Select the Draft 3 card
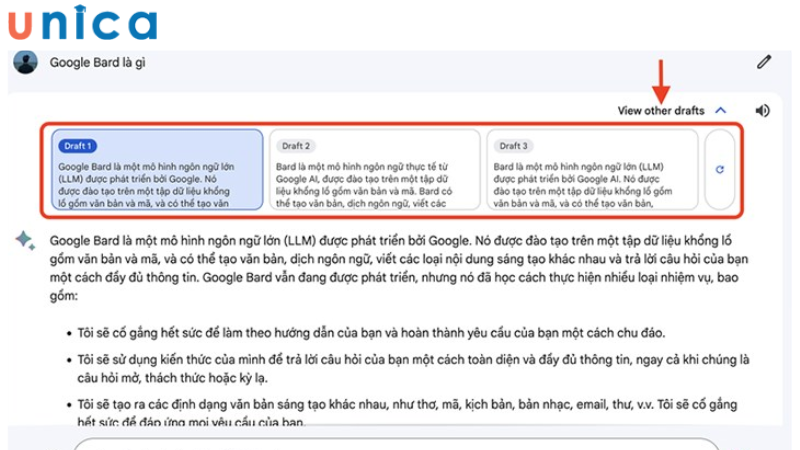Screen dimensions: 800x450 [592, 169]
